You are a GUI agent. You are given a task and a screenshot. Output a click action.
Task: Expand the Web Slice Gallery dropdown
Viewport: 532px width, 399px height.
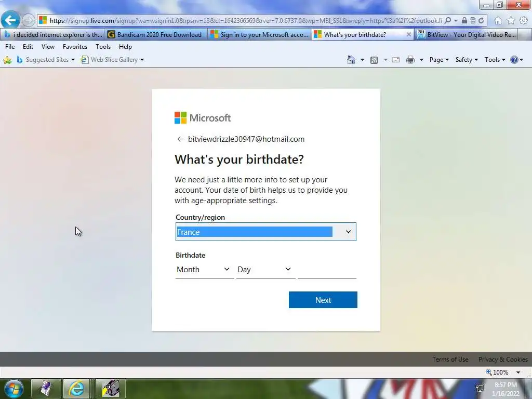point(142,60)
